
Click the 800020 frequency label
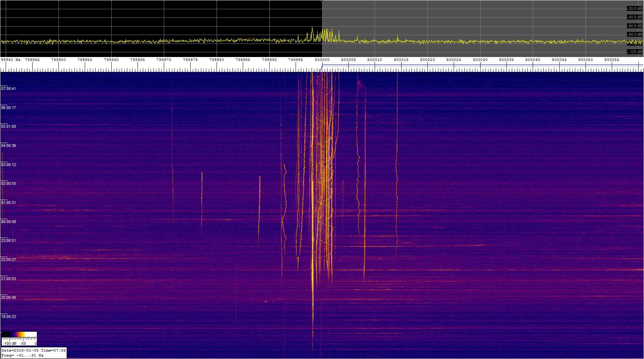coord(427,60)
